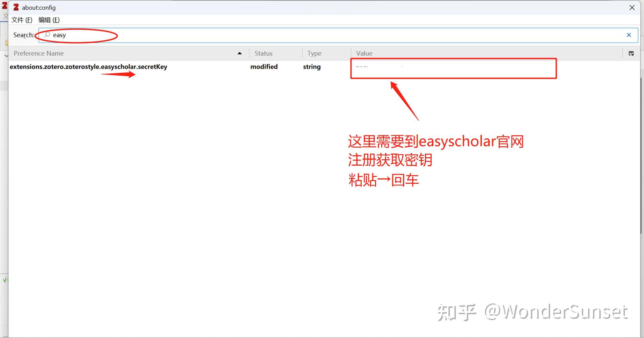This screenshot has height=338, width=644.
Task: Click the secretKey value cell
Action: tap(453, 68)
